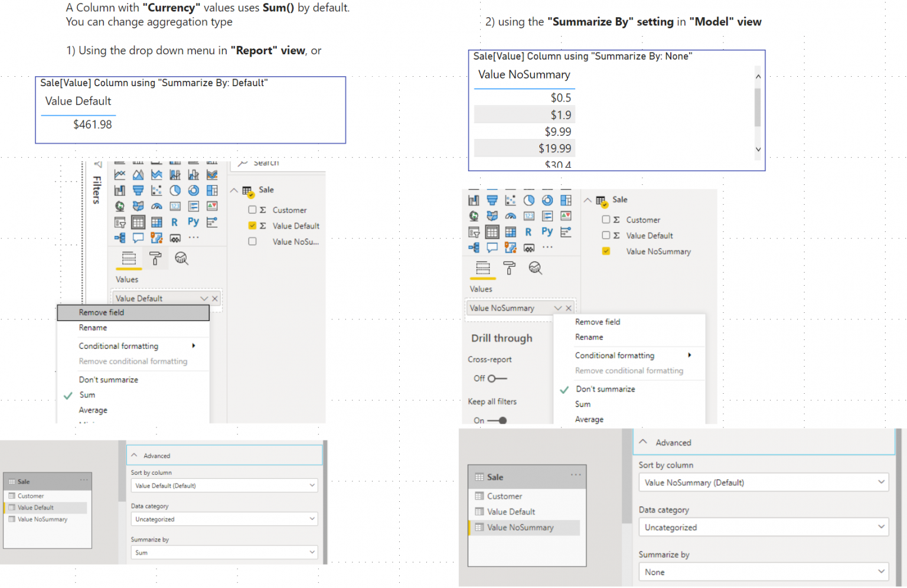Viewport: 907px width, 588px height.
Task: Collapse the Sale table chevron
Action: coord(234,190)
